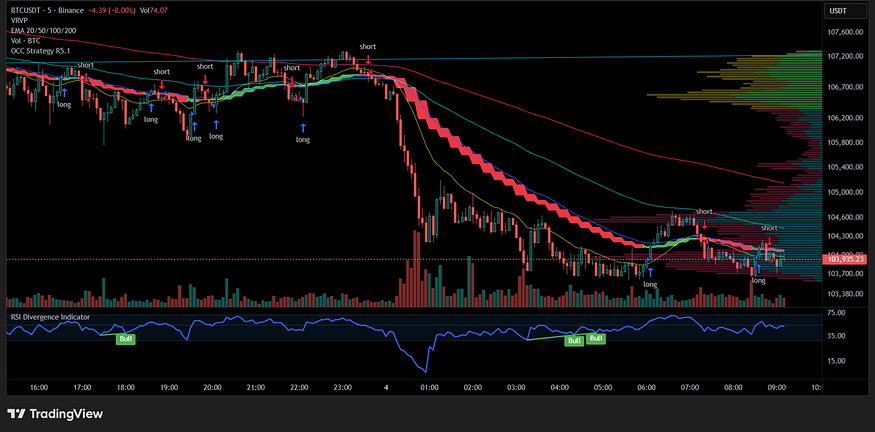Select the VRVP indicator legend
The image size is (875, 432).
[x=20, y=20]
